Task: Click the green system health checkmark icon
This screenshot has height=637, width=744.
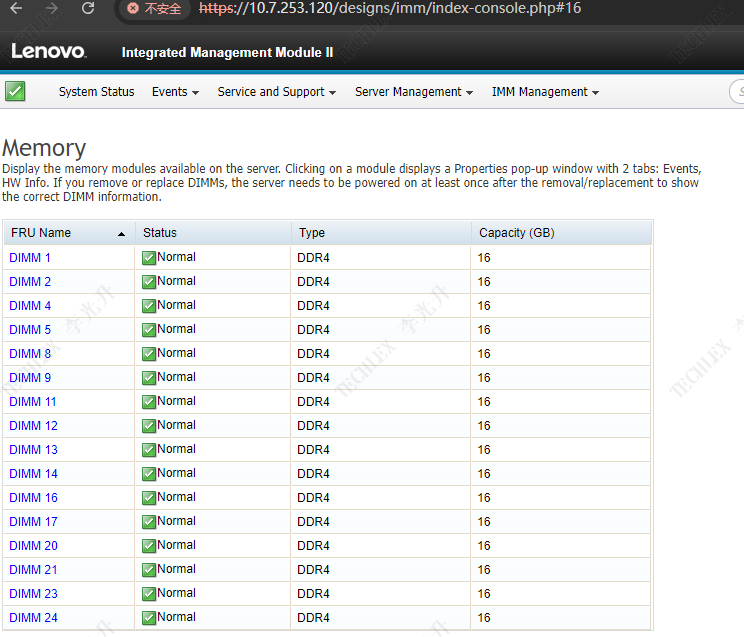Action: tap(15, 91)
